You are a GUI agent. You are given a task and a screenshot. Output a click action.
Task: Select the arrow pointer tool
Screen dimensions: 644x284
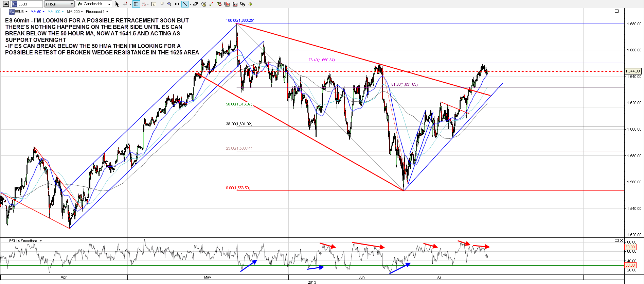click(x=117, y=4)
